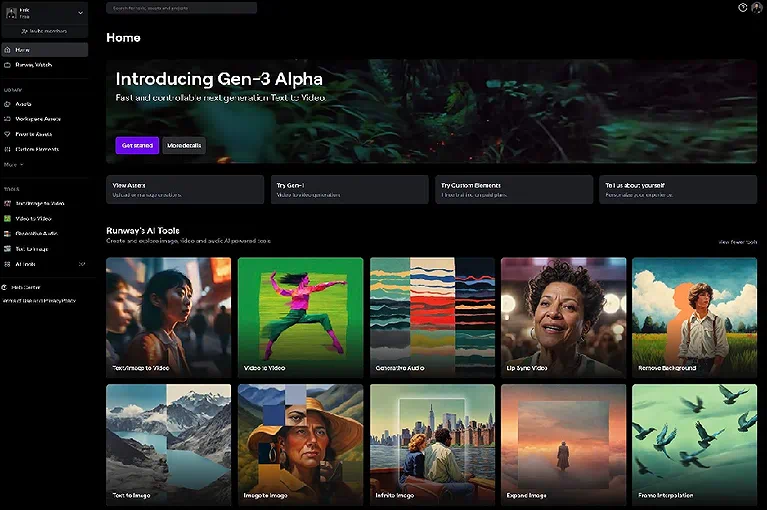This screenshot has width=768, height=510.
Task: Focus the search field at the top
Action: point(181,8)
